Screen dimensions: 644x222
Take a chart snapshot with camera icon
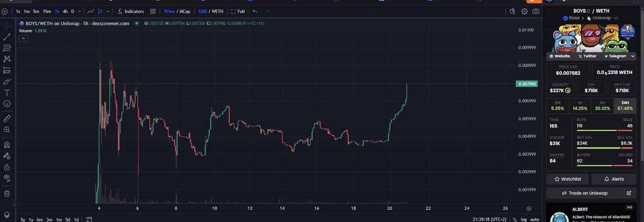(x=536, y=11)
